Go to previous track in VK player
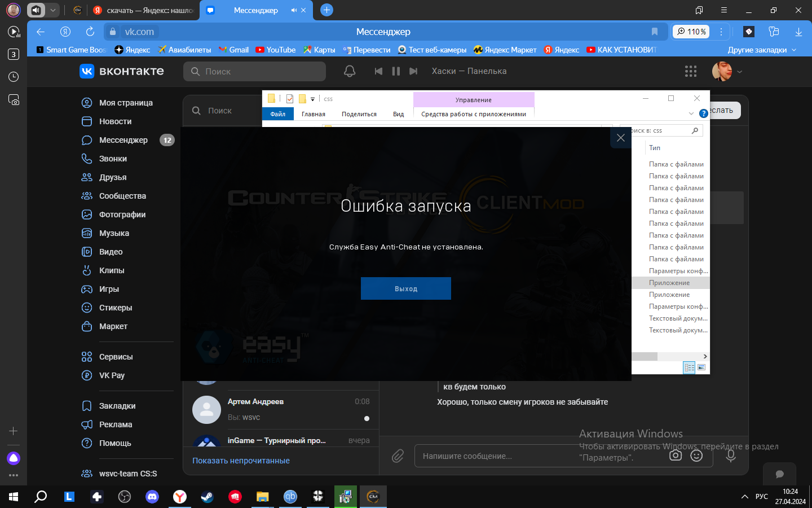 pos(378,71)
